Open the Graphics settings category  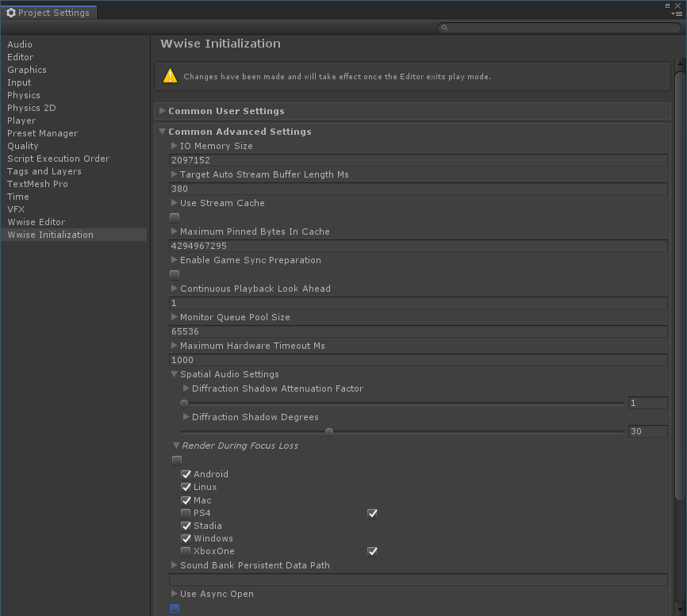tap(27, 70)
